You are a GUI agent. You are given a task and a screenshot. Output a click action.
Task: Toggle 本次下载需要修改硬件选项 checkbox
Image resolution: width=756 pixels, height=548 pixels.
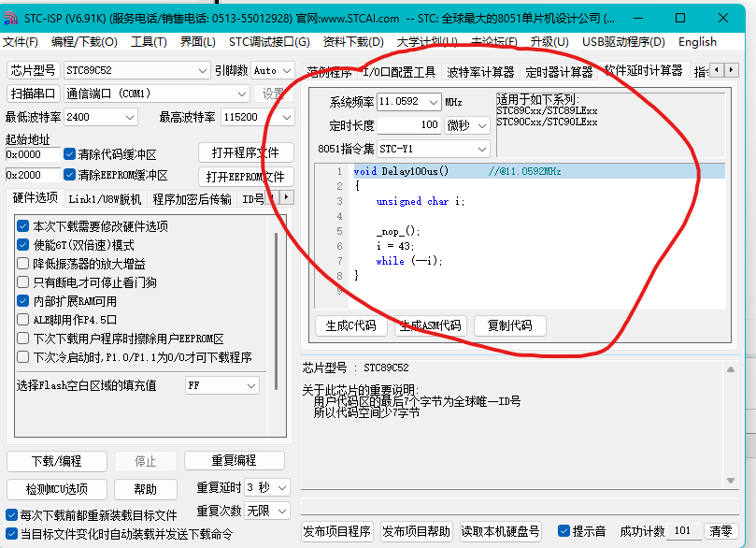pos(22,225)
